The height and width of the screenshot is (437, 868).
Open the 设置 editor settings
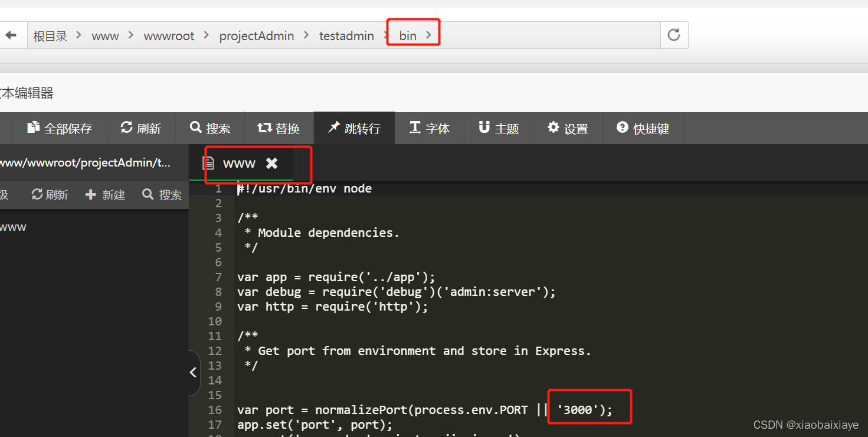pos(568,128)
